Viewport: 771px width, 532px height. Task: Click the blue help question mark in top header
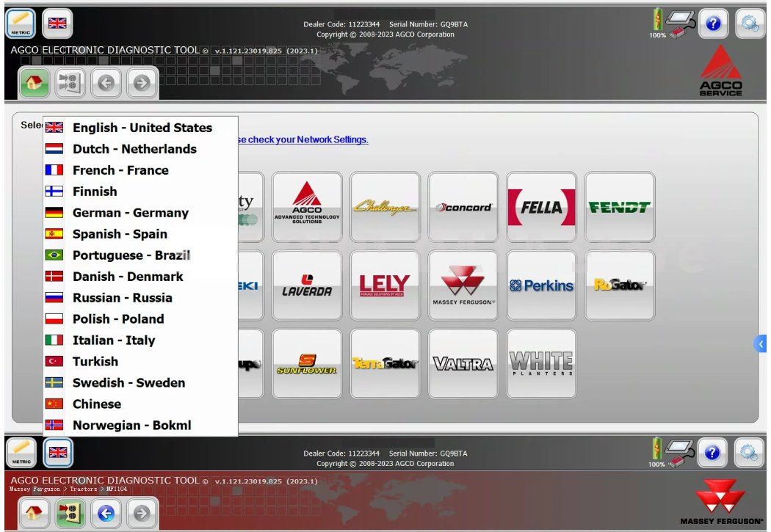[713, 23]
